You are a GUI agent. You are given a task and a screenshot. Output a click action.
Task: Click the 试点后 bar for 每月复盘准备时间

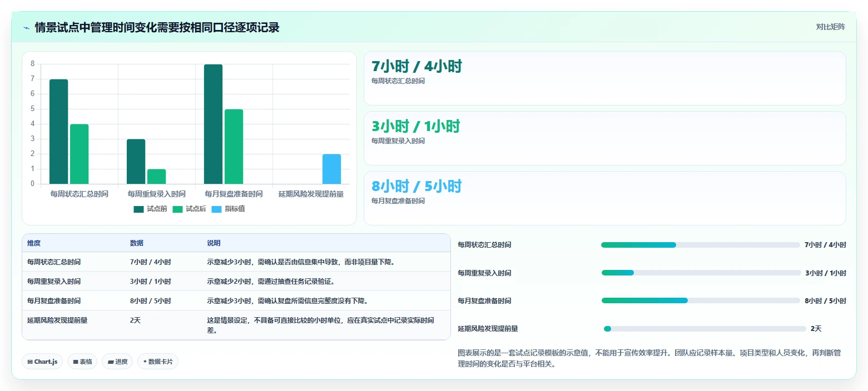click(234, 147)
